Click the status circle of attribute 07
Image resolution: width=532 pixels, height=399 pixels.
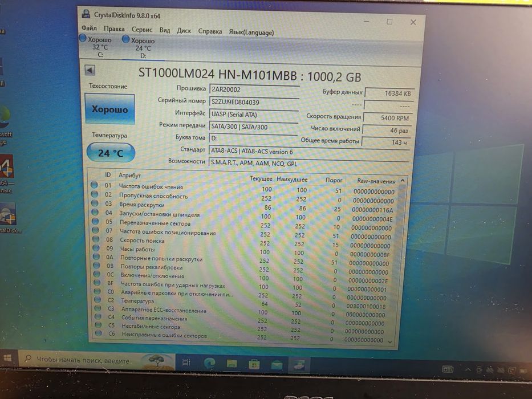(x=96, y=230)
